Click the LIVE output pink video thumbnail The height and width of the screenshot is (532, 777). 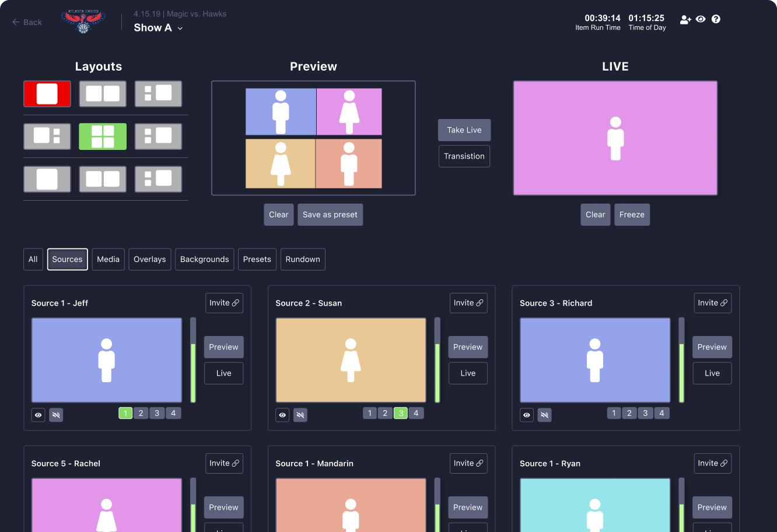(x=615, y=138)
